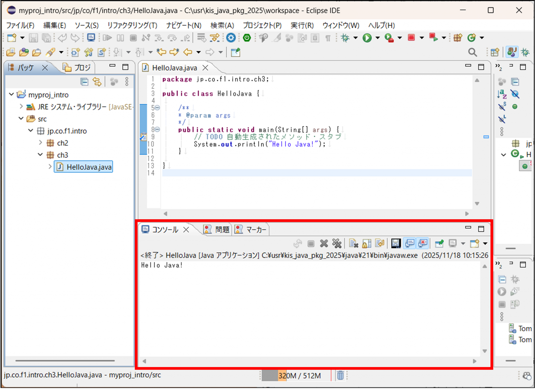Click the Pin Console icon
The height and width of the screenshot is (392, 535).
pyautogui.click(x=439, y=243)
